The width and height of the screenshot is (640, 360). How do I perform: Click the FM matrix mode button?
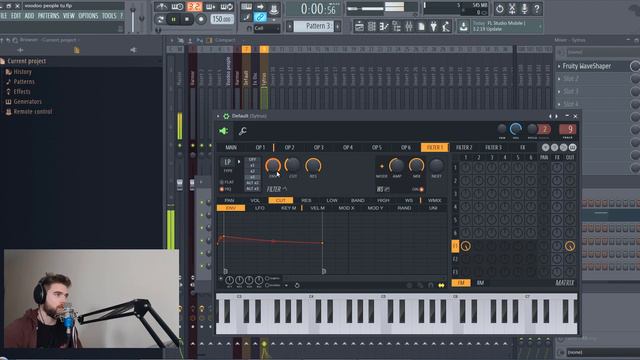(461, 283)
